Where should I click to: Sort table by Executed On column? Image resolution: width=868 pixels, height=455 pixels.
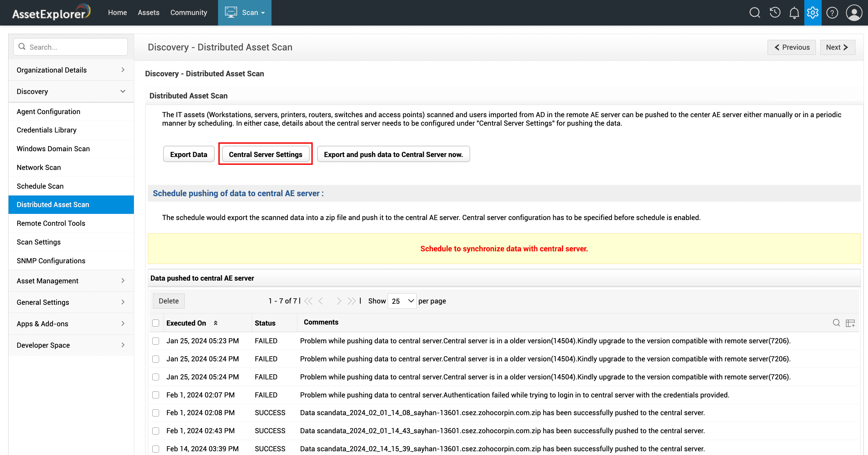(186, 323)
